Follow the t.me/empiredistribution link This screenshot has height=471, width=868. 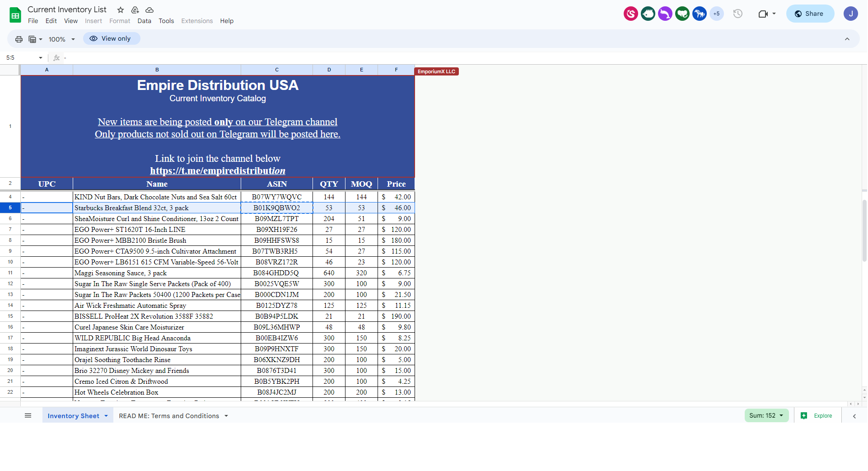218,171
